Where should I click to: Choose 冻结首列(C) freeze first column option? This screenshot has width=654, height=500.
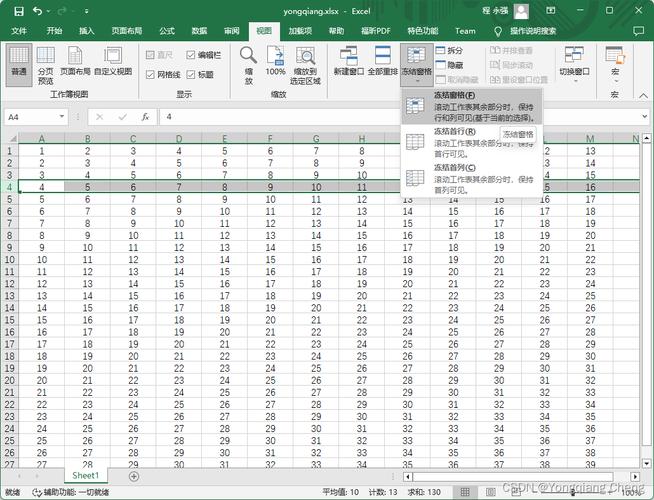click(472, 178)
